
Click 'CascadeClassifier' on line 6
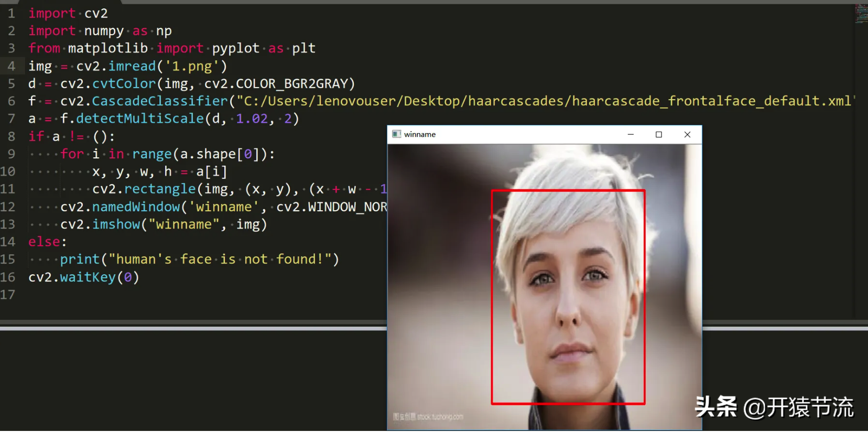pos(160,101)
